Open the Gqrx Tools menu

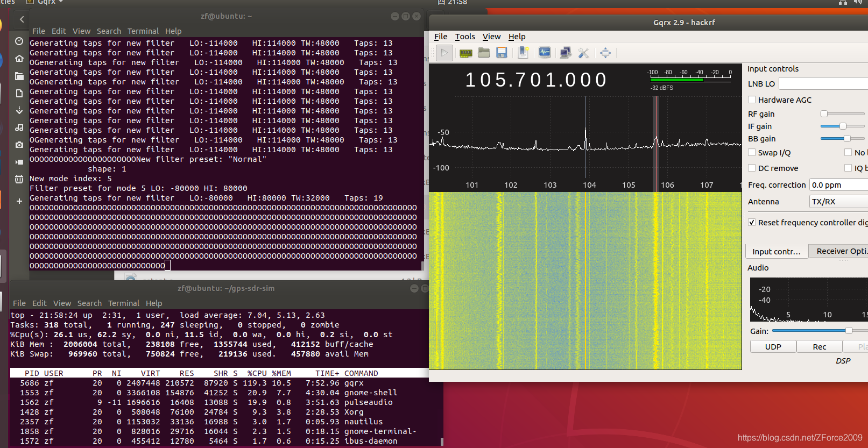coord(465,37)
